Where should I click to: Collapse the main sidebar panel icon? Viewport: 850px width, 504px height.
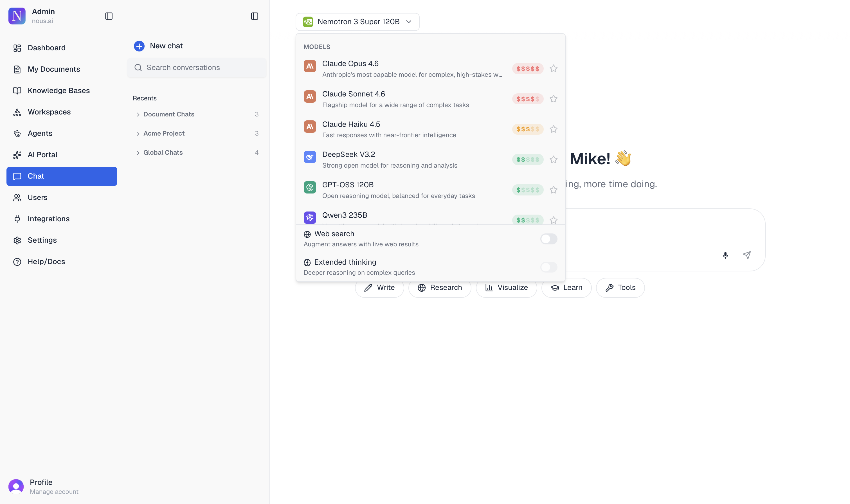(109, 16)
